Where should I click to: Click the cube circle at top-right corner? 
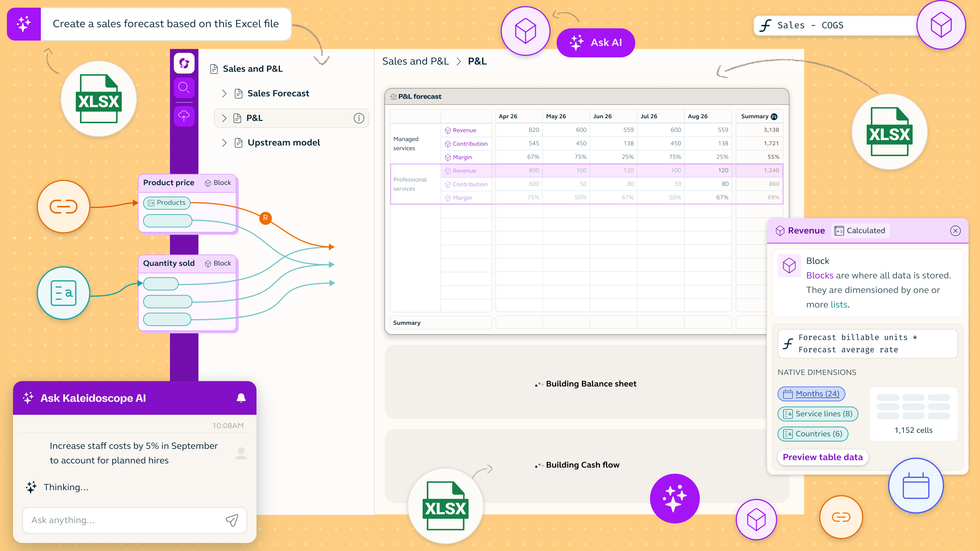click(941, 25)
